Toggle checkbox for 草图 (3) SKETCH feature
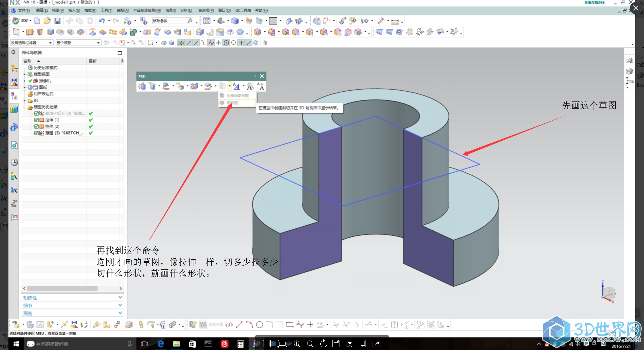 36,133
